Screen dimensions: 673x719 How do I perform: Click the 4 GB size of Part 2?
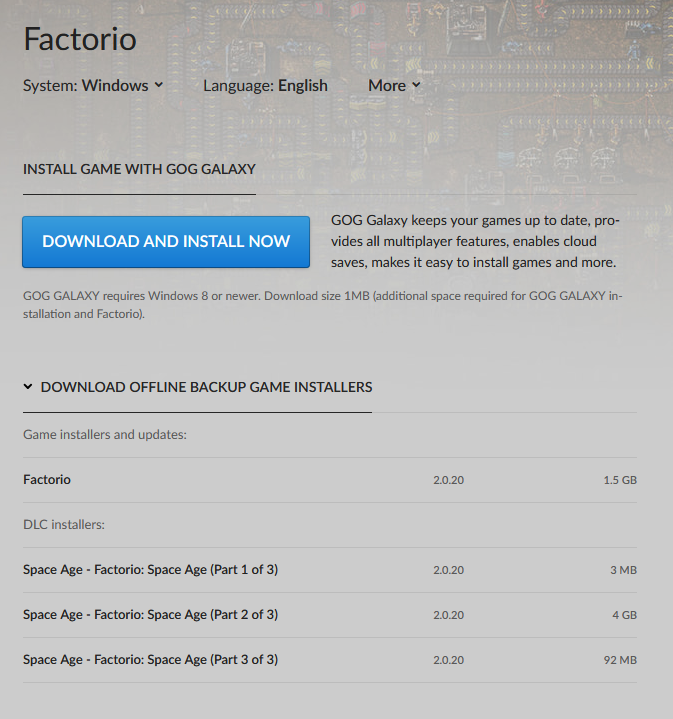click(x=624, y=615)
